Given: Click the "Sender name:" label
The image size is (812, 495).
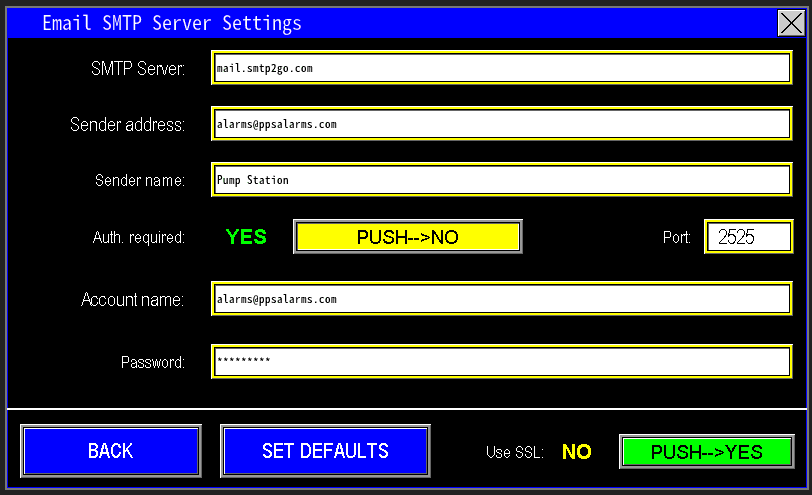Looking at the screenshot, I should click(x=139, y=181).
